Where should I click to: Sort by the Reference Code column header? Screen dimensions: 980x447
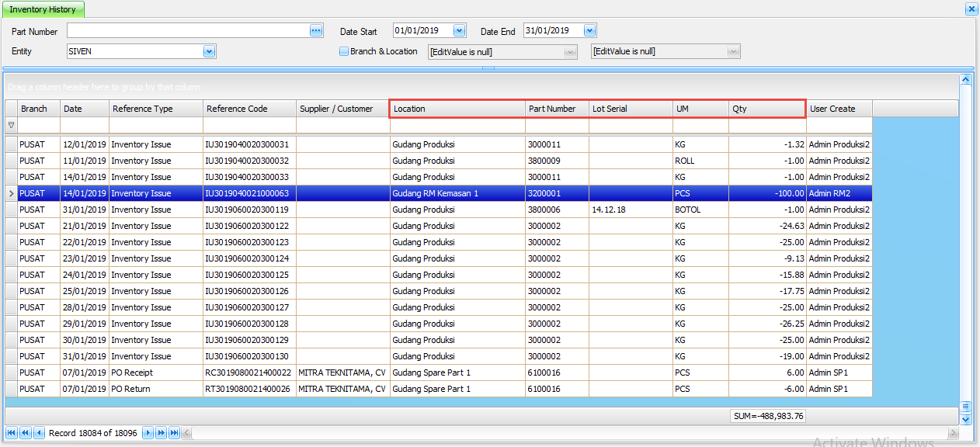(249, 109)
